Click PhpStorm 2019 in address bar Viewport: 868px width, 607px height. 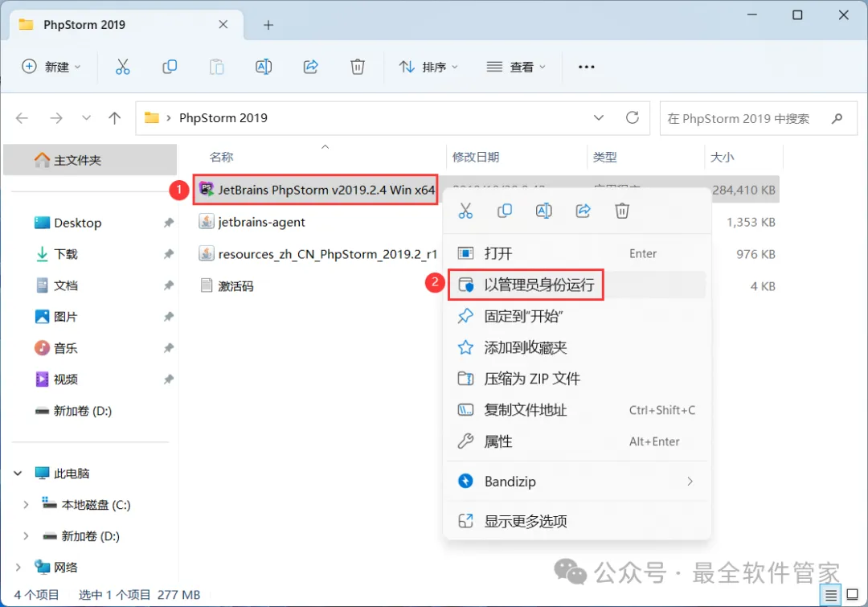(x=223, y=118)
